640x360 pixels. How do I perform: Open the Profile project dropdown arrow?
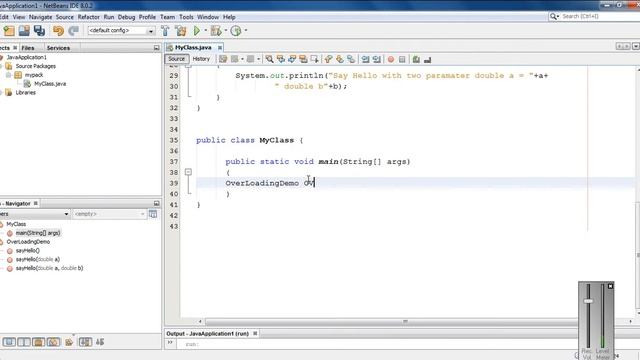point(246,31)
